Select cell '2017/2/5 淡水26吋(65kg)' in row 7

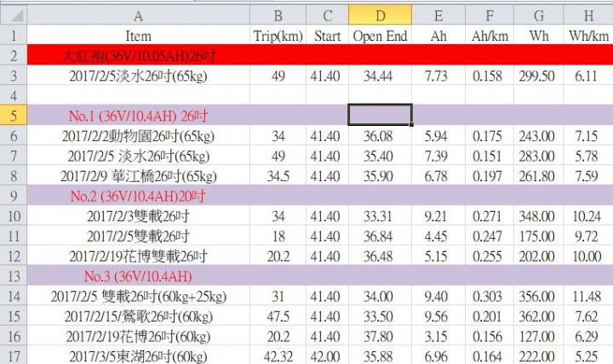click(x=139, y=156)
